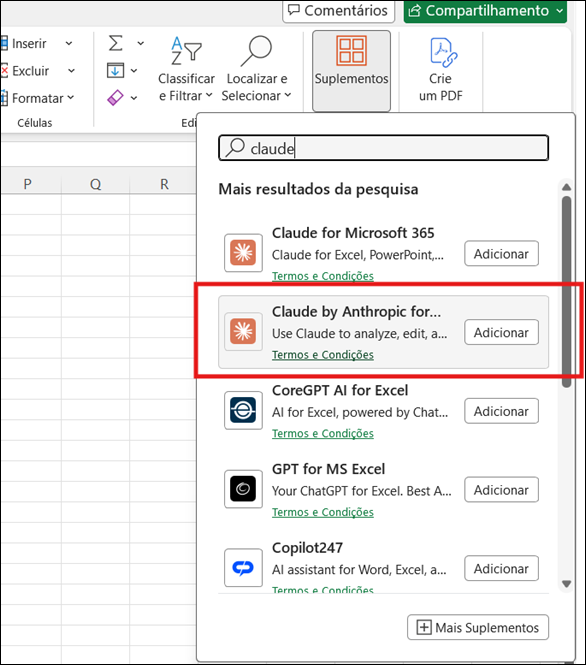Click the Copilot247 add-in icon
586x665 pixels.
point(243,567)
